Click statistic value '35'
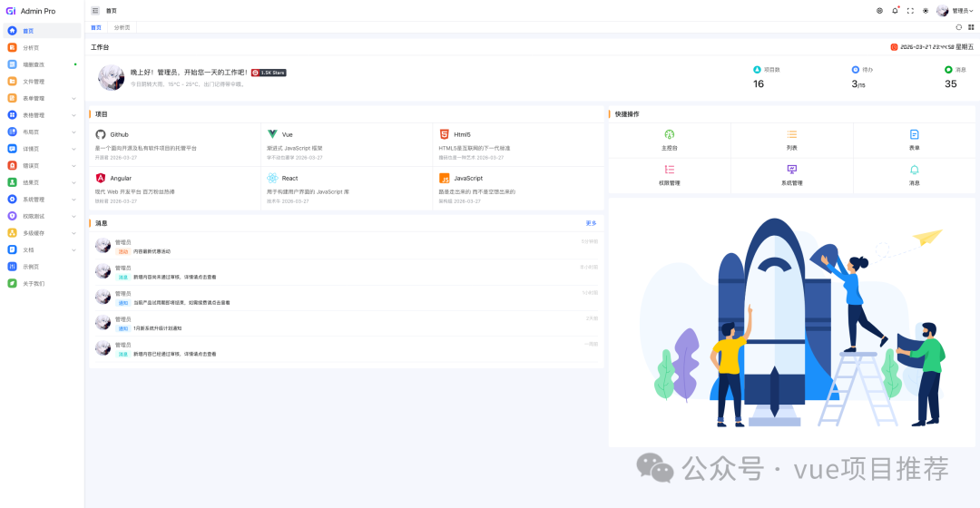The width and height of the screenshot is (980, 508). [951, 83]
